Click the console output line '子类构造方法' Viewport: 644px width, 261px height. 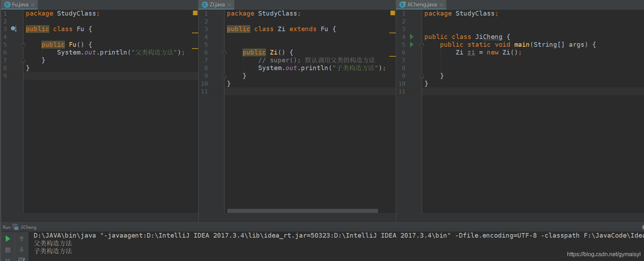coord(53,251)
